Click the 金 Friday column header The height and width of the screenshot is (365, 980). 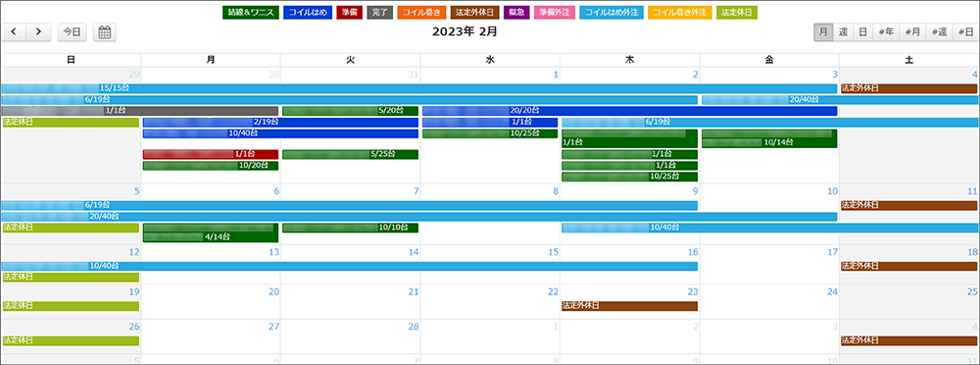pyautogui.click(x=768, y=60)
